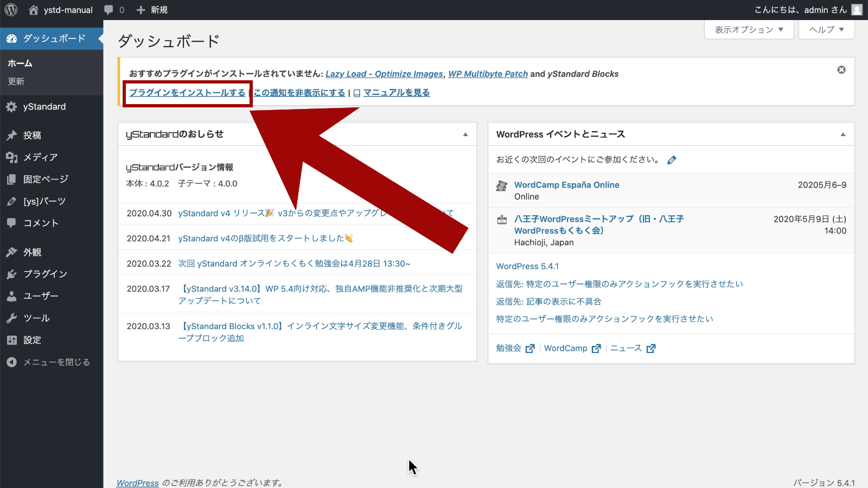Expand the 表示オプション screen options dropdown
The image size is (868, 488).
click(x=749, y=30)
